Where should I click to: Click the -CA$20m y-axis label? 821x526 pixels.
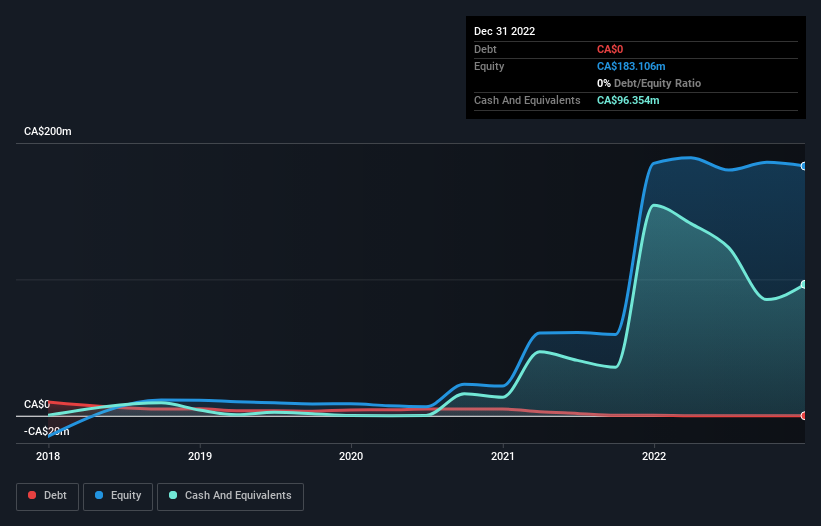pyautogui.click(x=47, y=431)
